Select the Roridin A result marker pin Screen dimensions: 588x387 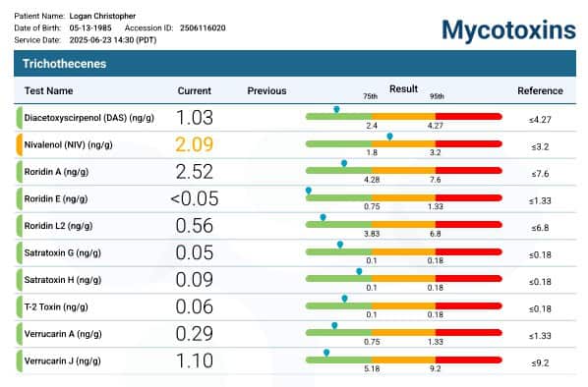(x=344, y=163)
